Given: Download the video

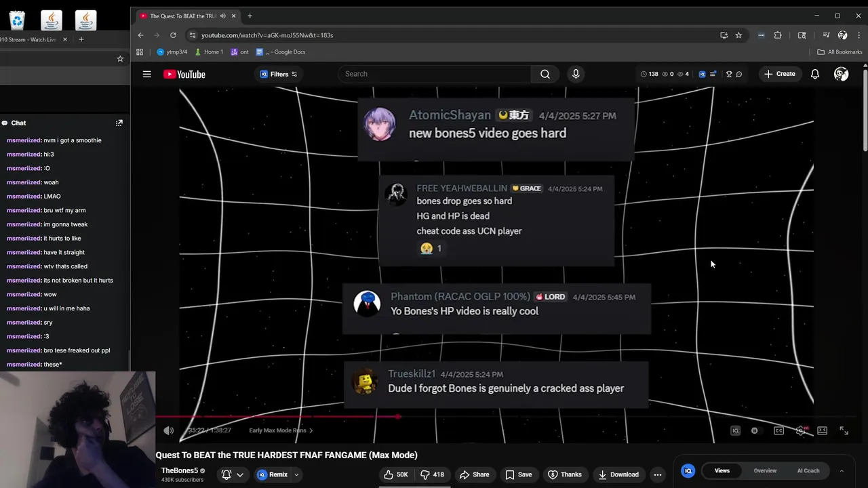Looking at the screenshot, I should point(618,474).
